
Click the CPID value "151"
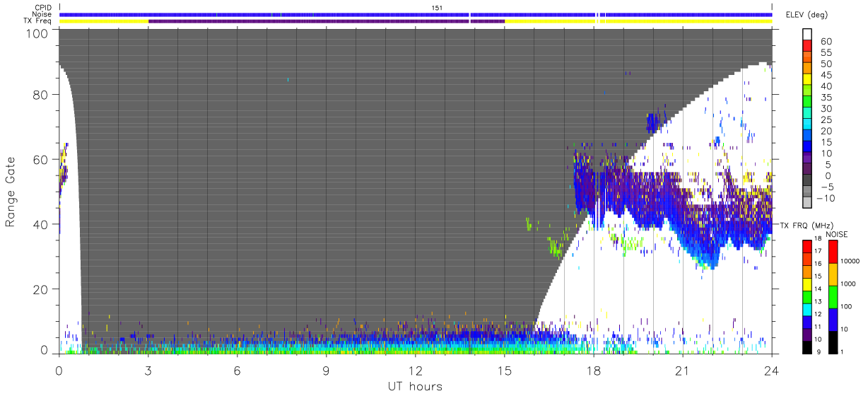coord(438,7)
